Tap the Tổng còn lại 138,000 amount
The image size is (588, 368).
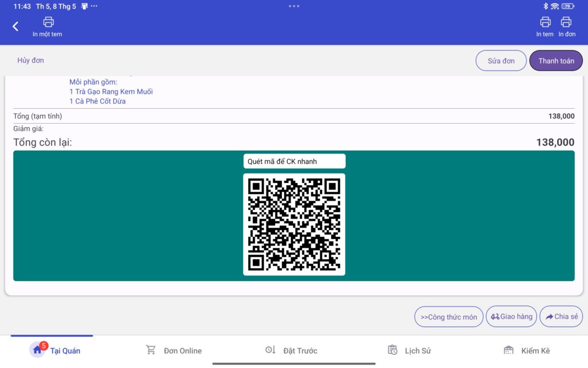(x=555, y=143)
